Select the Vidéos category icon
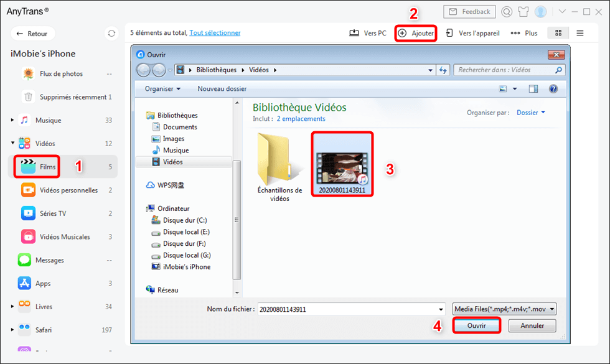 (x=24, y=143)
